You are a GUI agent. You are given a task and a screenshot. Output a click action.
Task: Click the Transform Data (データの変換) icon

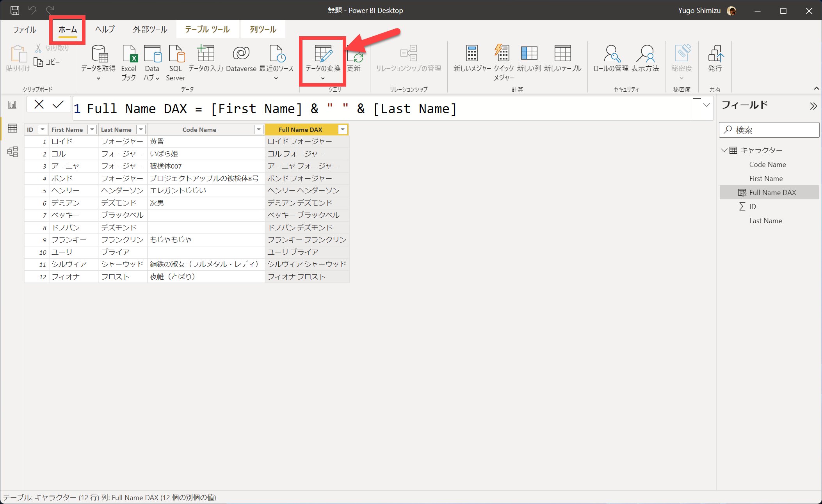coord(323,54)
